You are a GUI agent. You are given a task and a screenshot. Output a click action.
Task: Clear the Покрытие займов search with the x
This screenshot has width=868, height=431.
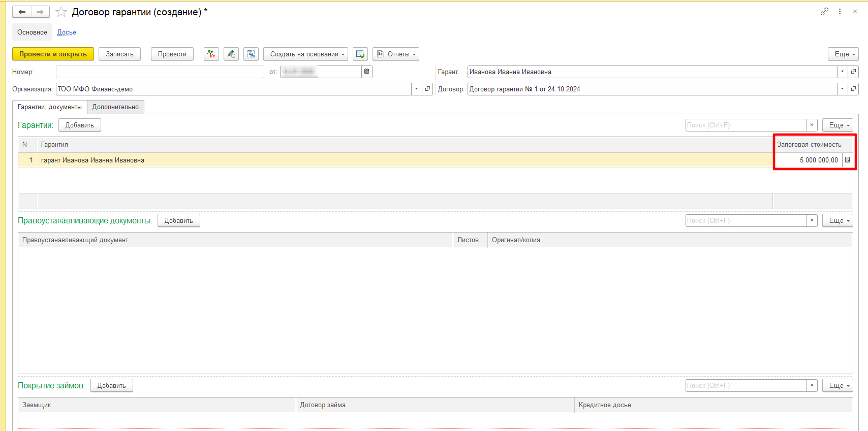point(812,385)
